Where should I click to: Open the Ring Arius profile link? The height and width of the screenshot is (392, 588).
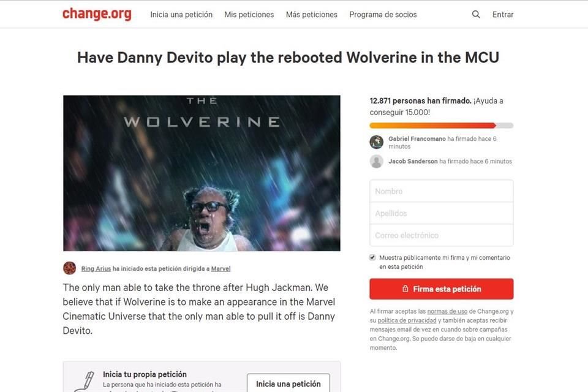[x=96, y=269]
